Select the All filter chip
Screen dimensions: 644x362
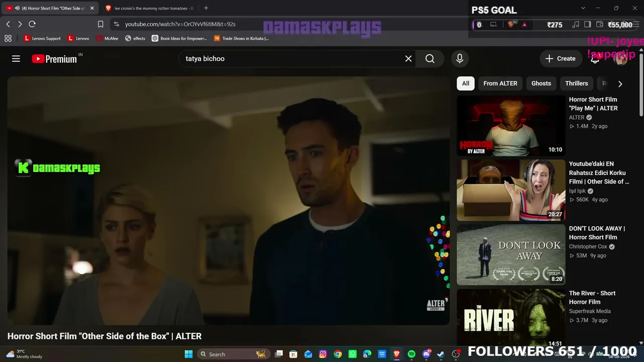pyautogui.click(x=465, y=83)
